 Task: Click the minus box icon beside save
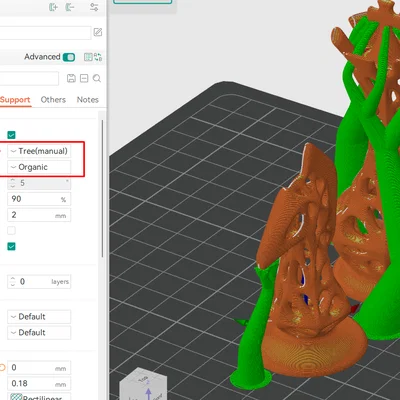[84, 78]
